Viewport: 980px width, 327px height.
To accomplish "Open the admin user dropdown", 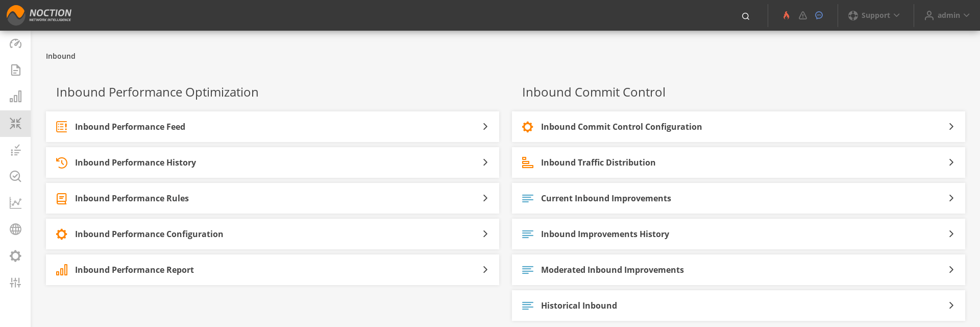I will click(x=947, y=15).
